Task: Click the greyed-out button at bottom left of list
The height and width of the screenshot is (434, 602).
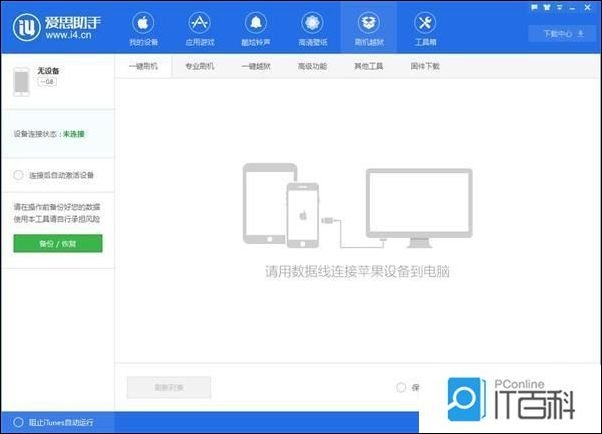Action: pos(169,387)
